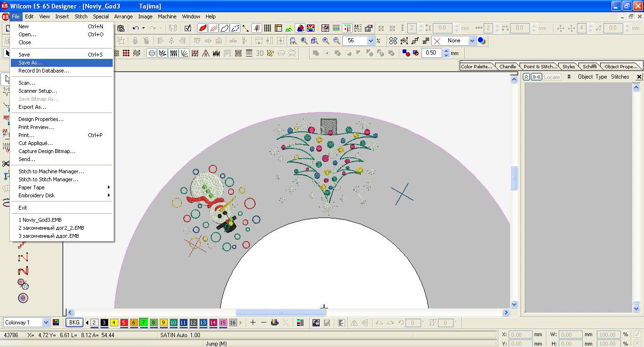Toggle the show grid icon
This screenshot has width=644, height=347.
coord(267,28)
